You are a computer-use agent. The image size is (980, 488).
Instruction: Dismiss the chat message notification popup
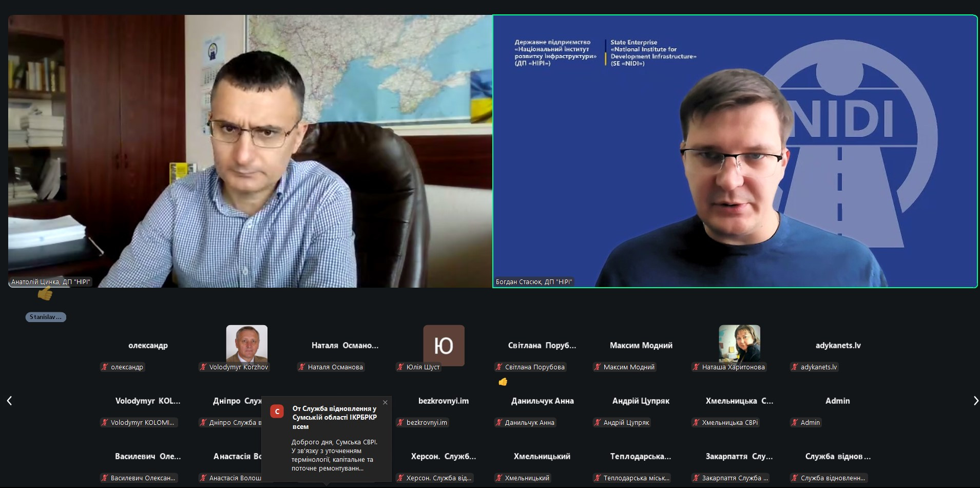click(x=385, y=403)
